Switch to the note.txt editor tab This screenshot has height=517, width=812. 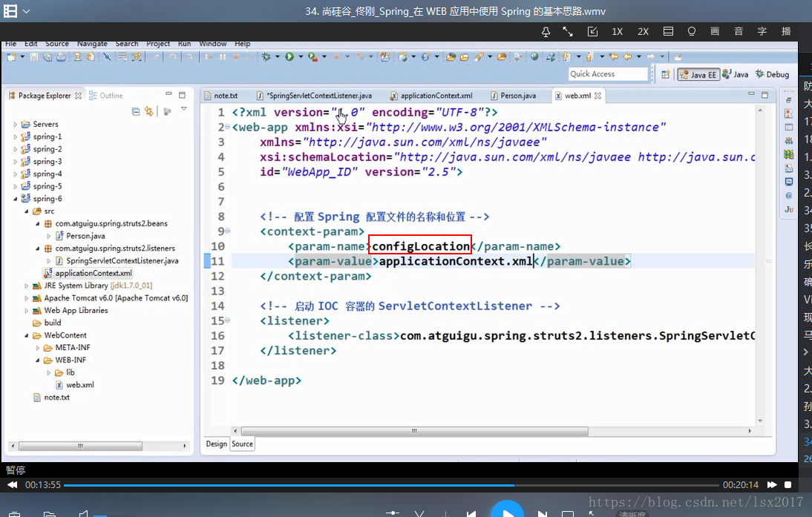221,96
